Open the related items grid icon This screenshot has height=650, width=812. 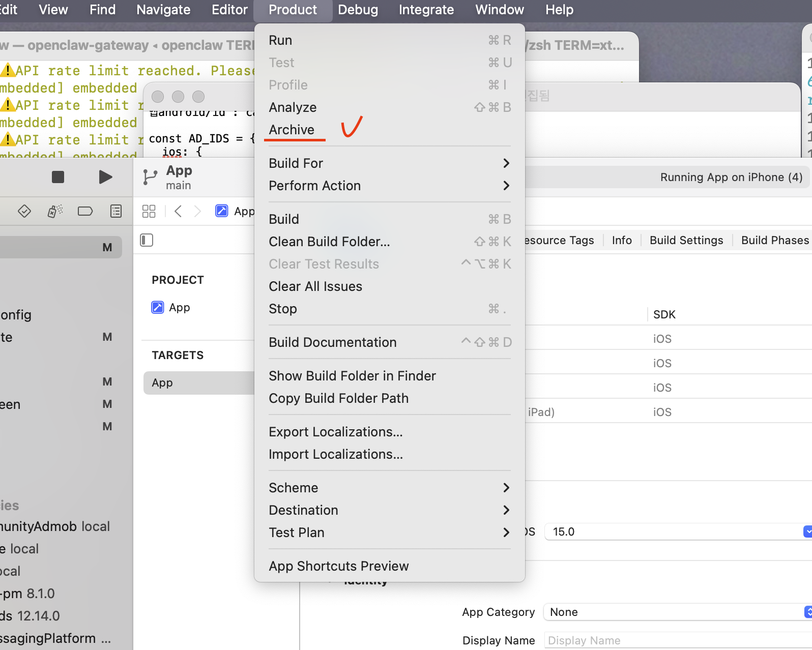point(149,211)
